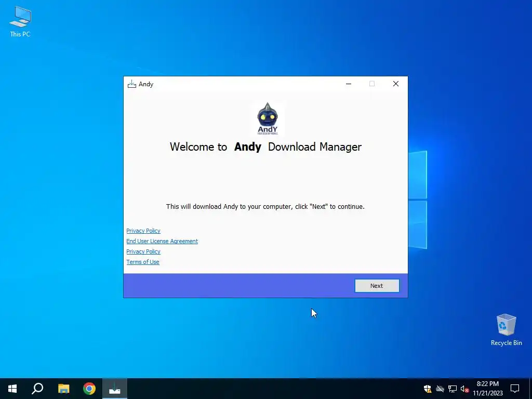The width and height of the screenshot is (532, 399).
Task: Open the taskbar search magnifier
Action: 37,389
